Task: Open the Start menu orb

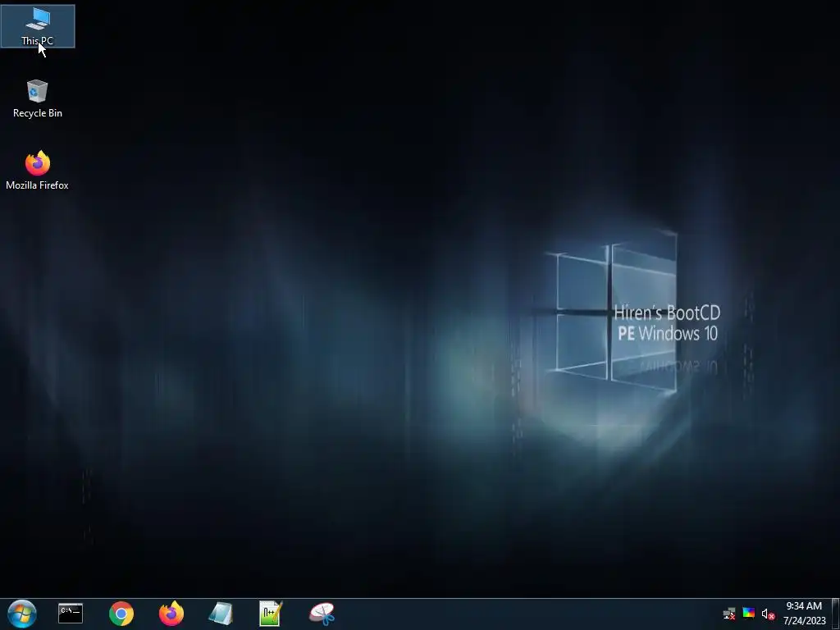Action: [x=22, y=614]
